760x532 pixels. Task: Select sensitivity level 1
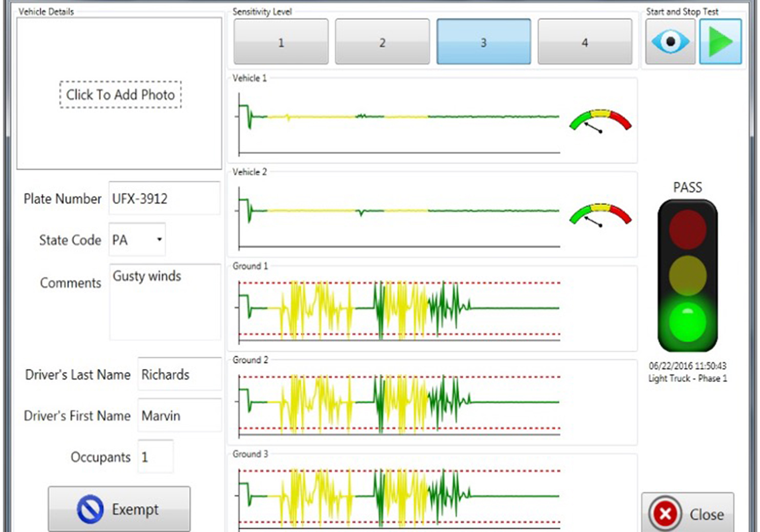(x=281, y=42)
